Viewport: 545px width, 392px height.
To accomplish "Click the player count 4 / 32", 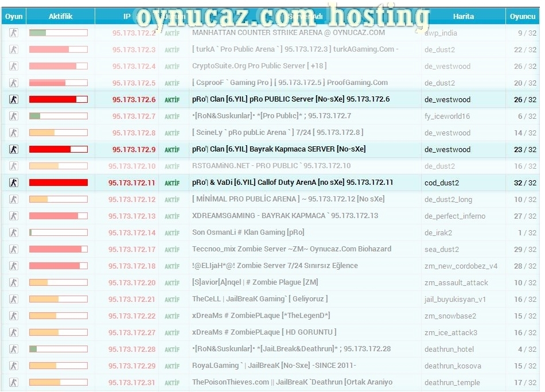I will click(527, 349).
